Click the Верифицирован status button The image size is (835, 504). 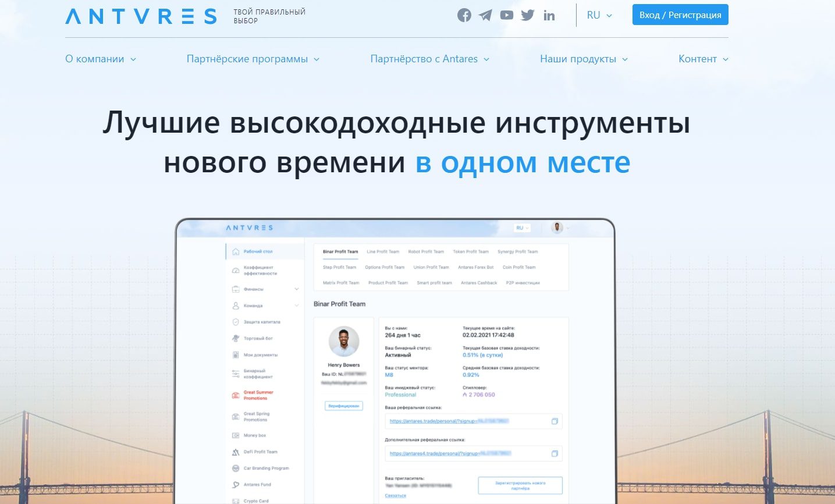point(343,406)
